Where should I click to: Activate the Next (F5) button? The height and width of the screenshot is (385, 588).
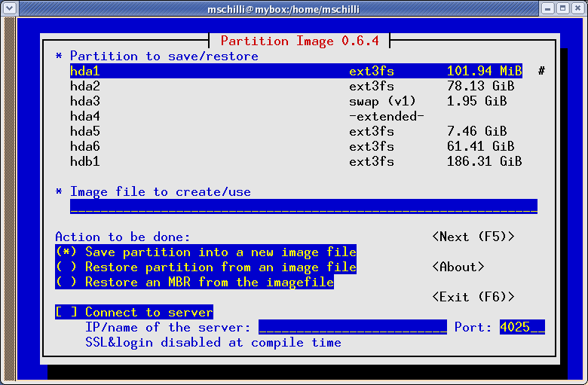473,237
